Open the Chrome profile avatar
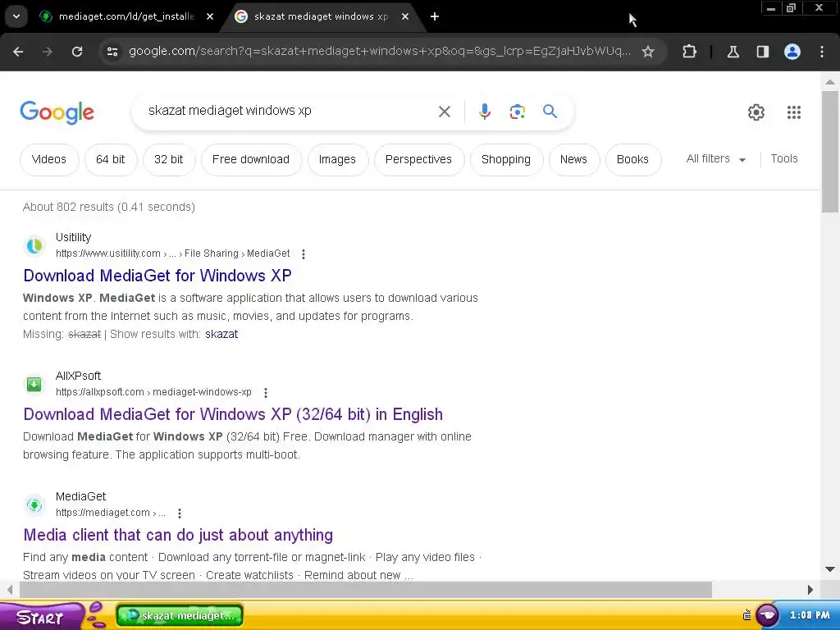The image size is (840, 630). click(792, 52)
